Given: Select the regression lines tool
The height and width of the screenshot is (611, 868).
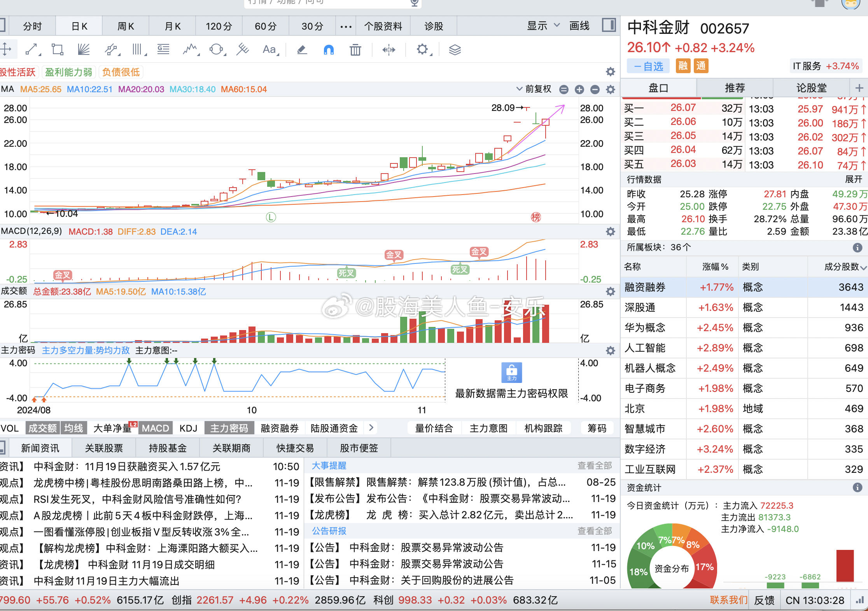Looking at the screenshot, I should tap(243, 49).
